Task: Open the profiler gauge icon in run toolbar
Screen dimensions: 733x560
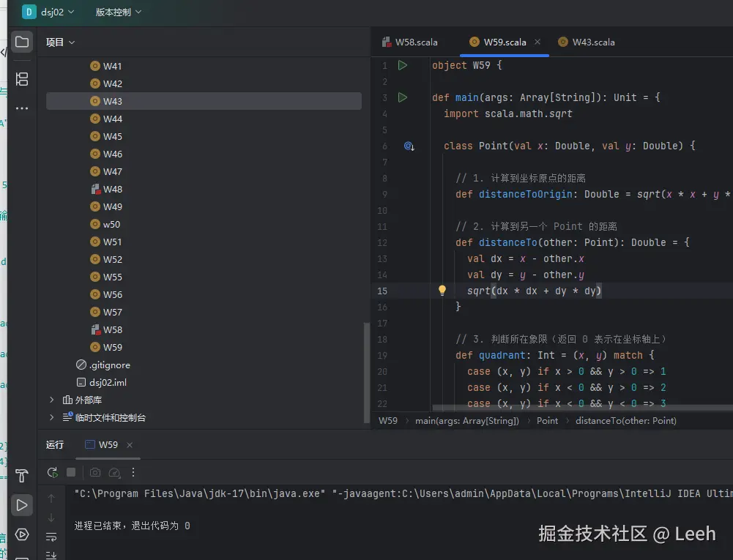Action: tap(114, 472)
